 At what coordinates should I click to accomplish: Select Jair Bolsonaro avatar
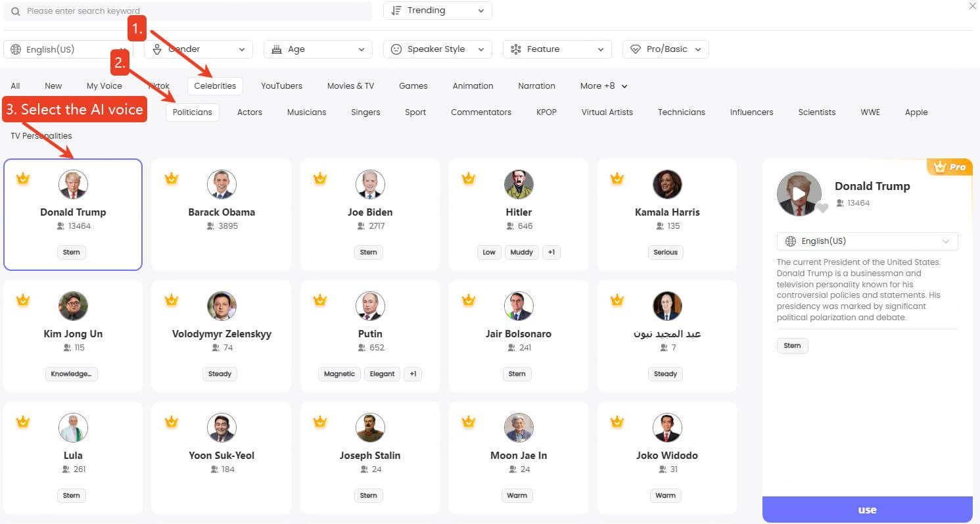[x=519, y=306]
